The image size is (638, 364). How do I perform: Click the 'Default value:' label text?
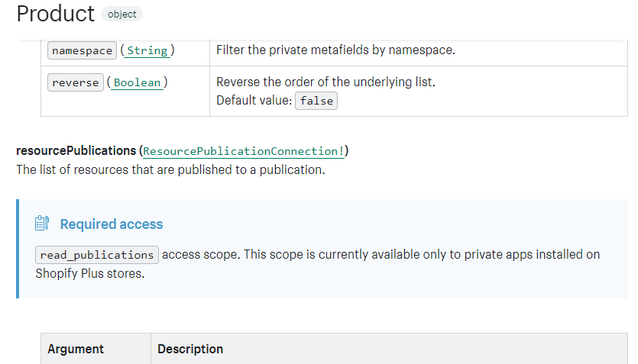(x=254, y=100)
